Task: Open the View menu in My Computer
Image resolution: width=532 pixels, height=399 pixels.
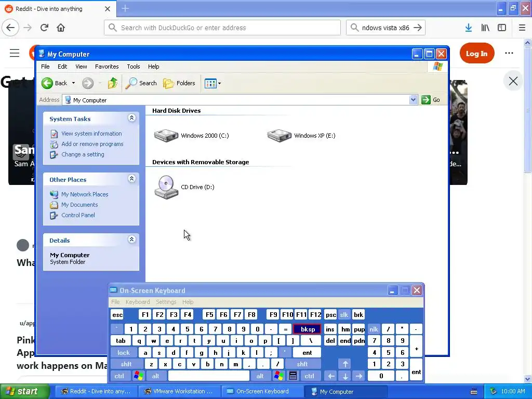Action: 81,66
